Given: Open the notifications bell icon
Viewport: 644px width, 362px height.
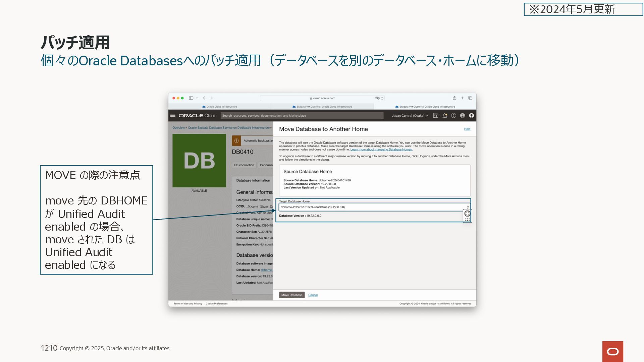Looking at the screenshot, I should click(x=445, y=115).
